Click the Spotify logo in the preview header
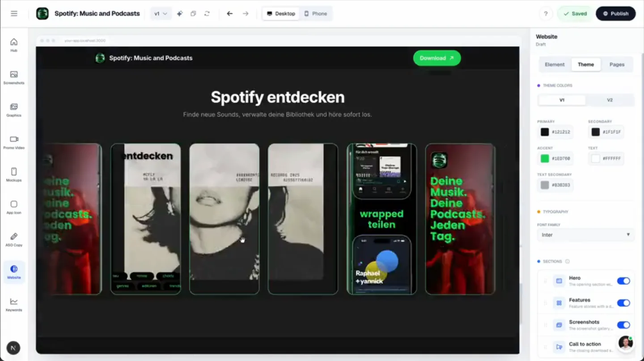The width and height of the screenshot is (644, 361). (x=100, y=58)
